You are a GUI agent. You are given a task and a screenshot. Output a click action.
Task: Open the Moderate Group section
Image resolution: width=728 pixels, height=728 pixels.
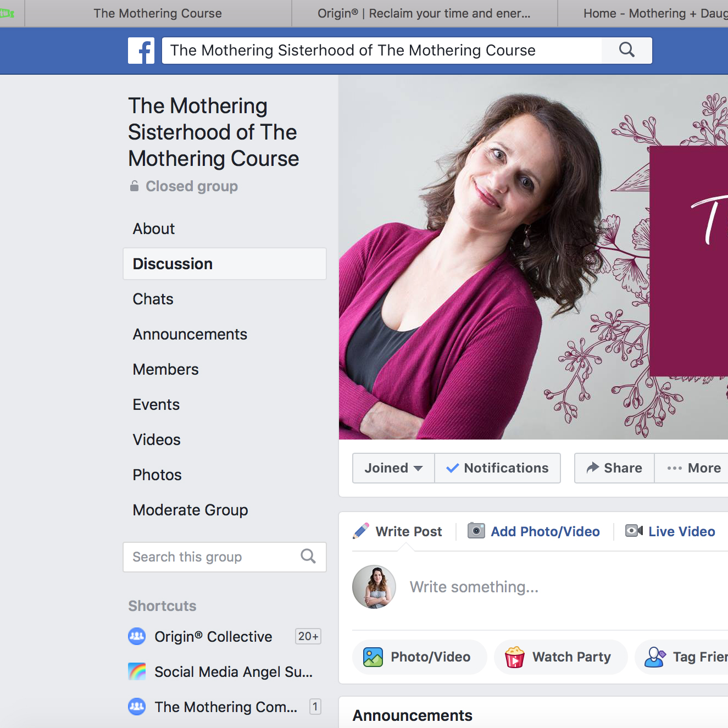pyautogui.click(x=191, y=510)
